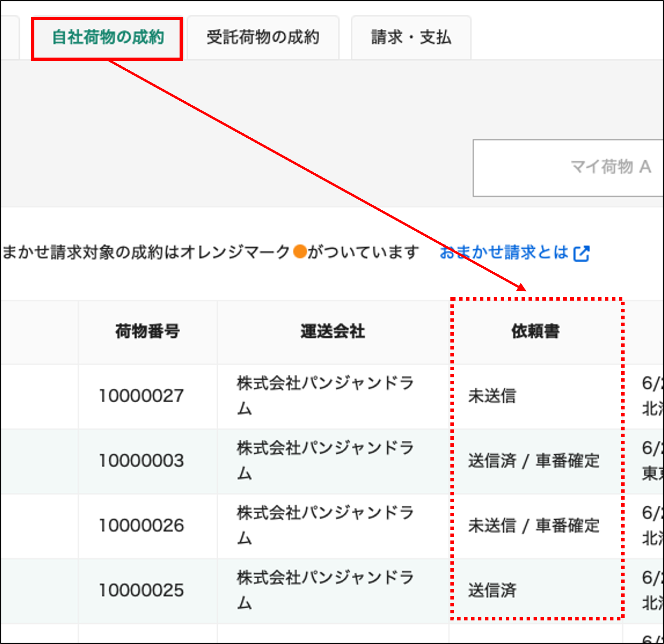This screenshot has width=664, height=644.
Task: Select cargo number 10000025
Action: 141,590
